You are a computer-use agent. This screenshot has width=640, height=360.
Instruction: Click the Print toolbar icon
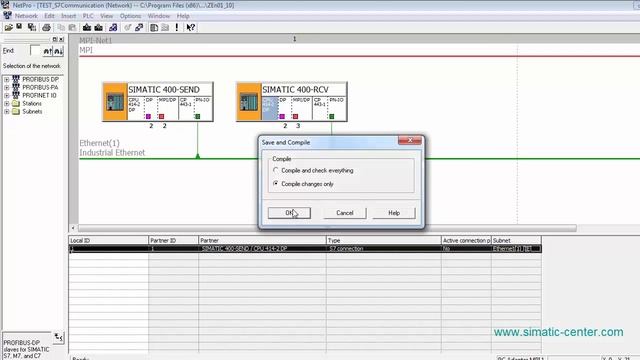(46, 27)
